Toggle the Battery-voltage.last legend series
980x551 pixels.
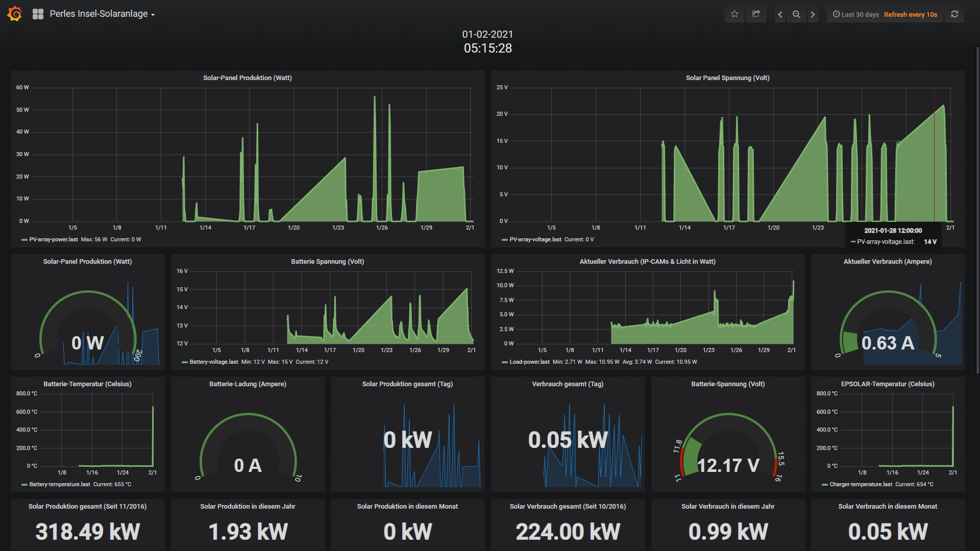(213, 362)
